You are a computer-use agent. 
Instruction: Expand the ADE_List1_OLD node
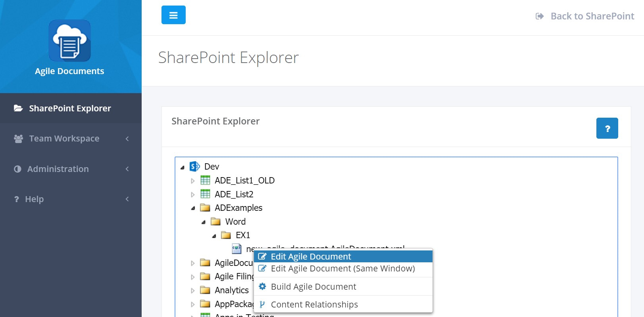(x=193, y=181)
